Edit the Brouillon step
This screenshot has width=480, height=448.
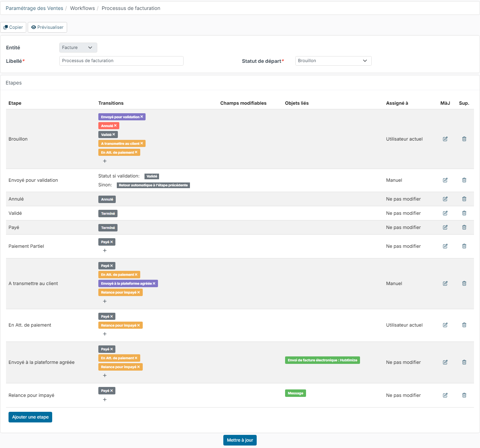tap(445, 139)
